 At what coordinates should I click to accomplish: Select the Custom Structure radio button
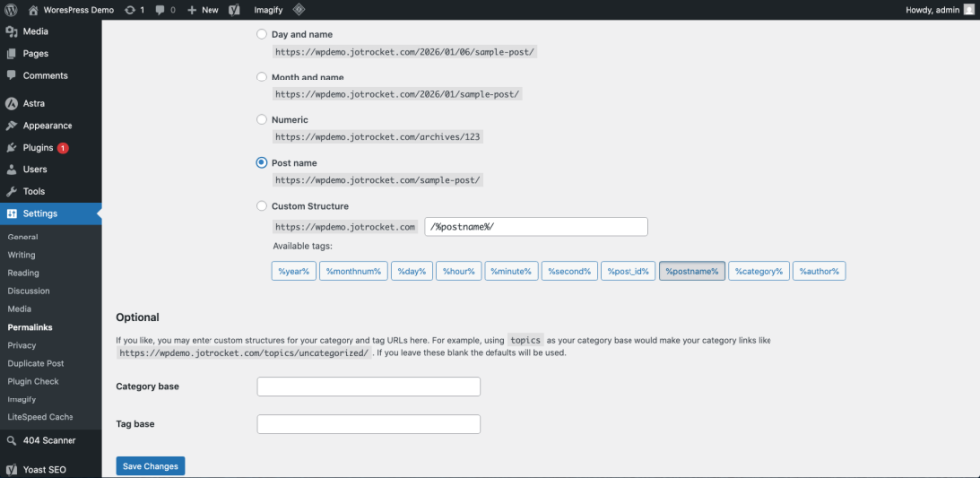coord(262,206)
